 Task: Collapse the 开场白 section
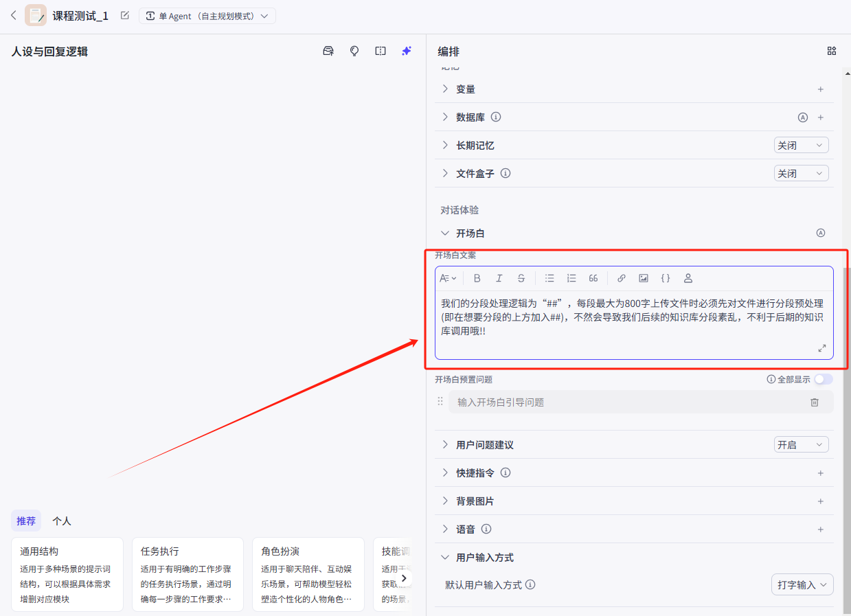[x=445, y=233]
